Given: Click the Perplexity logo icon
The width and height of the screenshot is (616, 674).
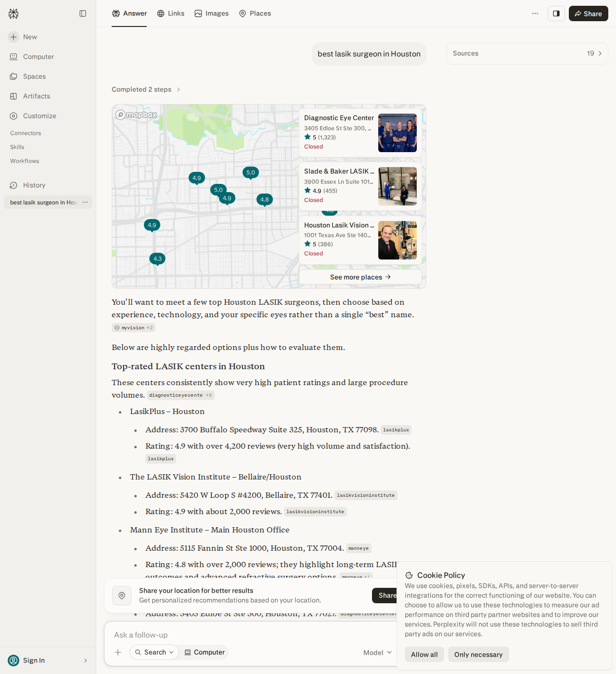Looking at the screenshot, I should (13, 13).
